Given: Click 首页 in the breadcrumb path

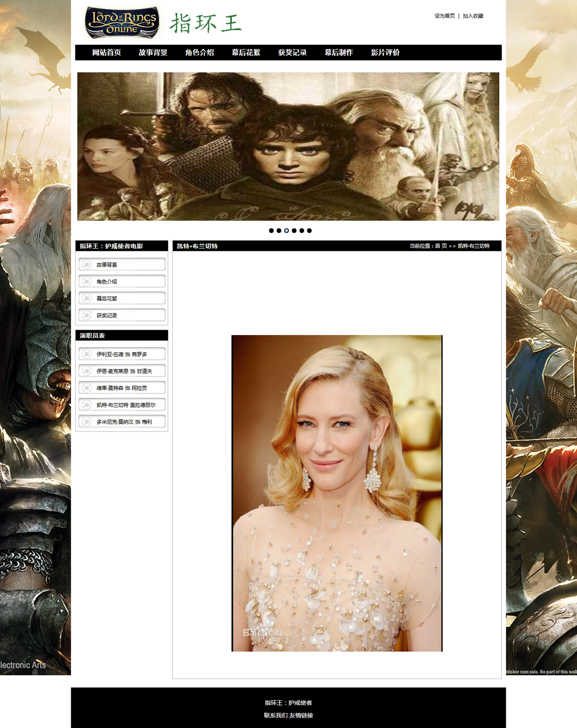Looking at the screenshot, I should pyautogui.click(x=441, y=246).
